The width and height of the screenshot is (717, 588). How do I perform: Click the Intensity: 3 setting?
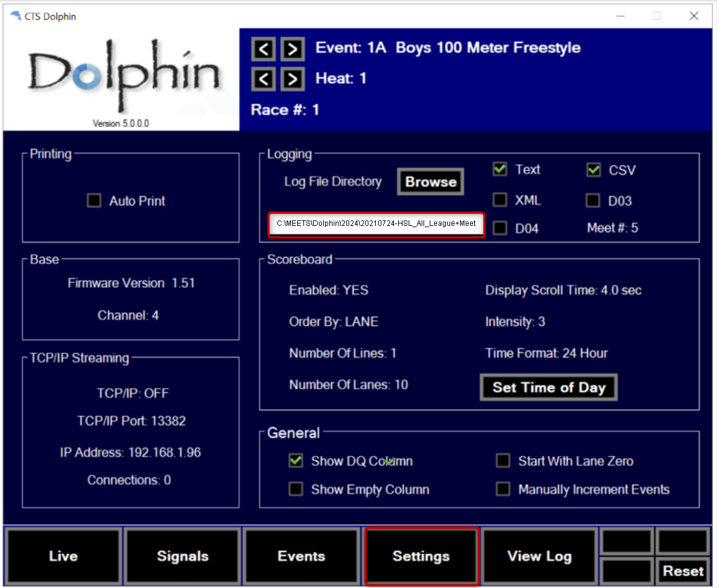point(515,322)
